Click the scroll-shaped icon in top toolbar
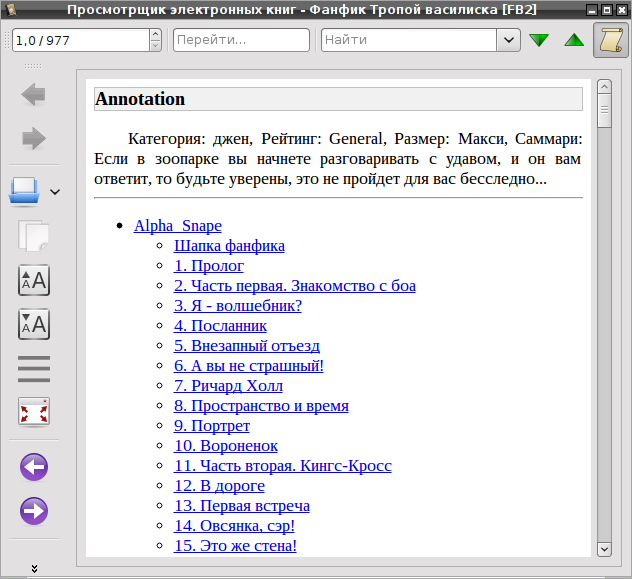632x579 pixels. [x=611, y=40]
